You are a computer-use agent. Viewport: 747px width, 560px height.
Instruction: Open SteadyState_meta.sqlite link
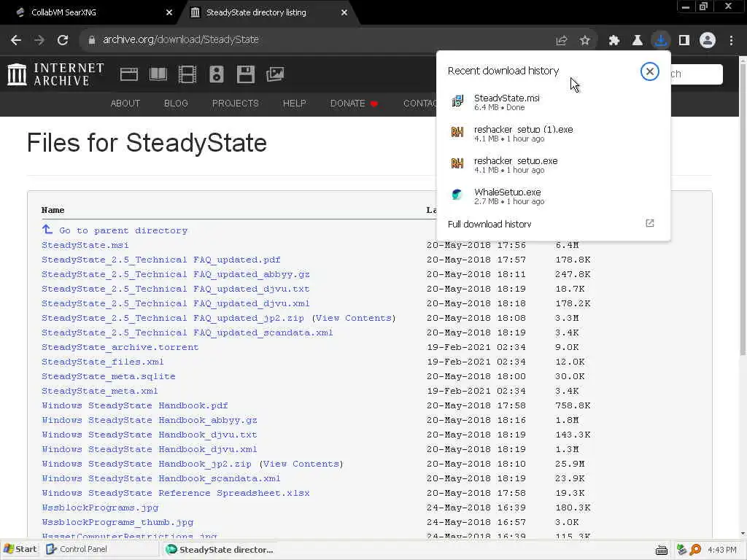point(109,377)
